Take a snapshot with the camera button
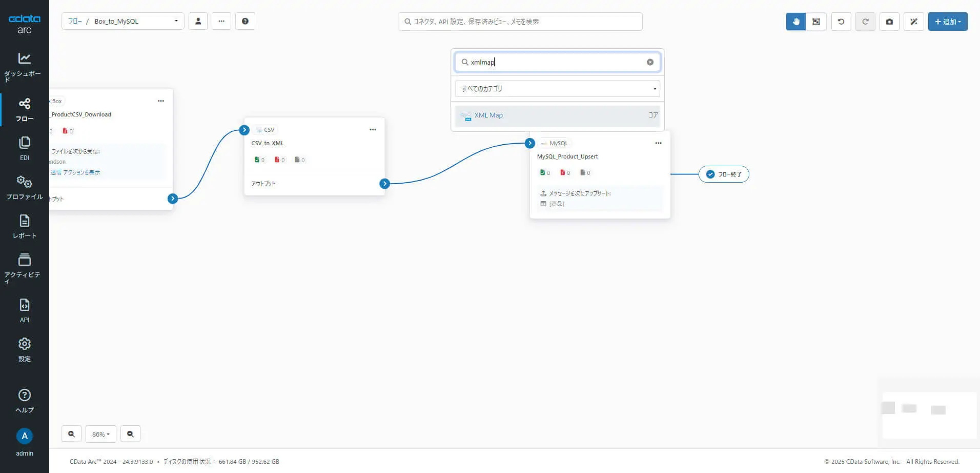 pyautogui.click(x=889, y=22)
